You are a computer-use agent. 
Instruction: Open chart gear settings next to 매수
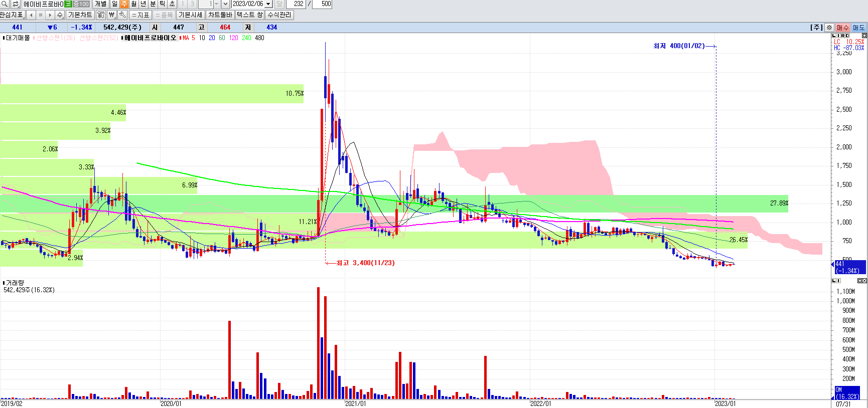[829, 28]
